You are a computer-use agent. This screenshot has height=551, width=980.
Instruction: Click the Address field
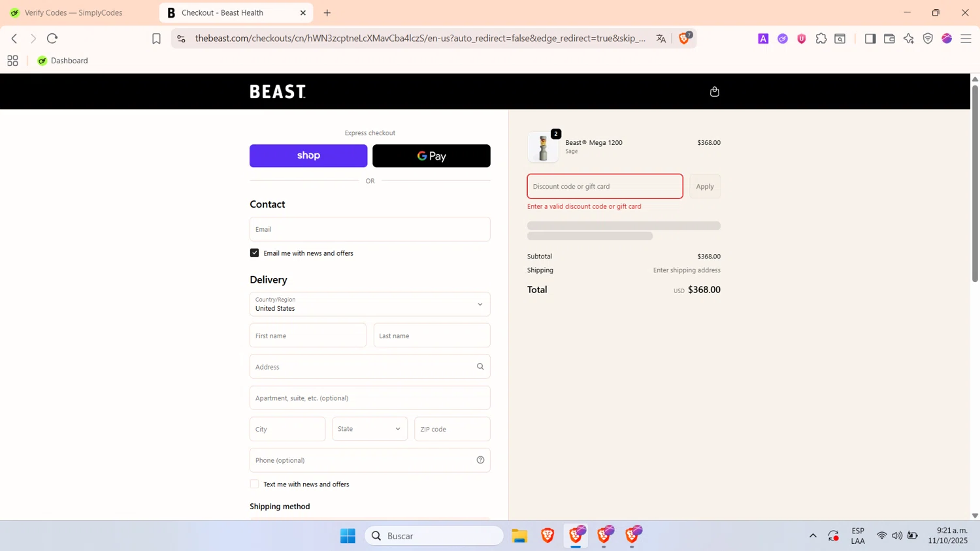[370, 367]
